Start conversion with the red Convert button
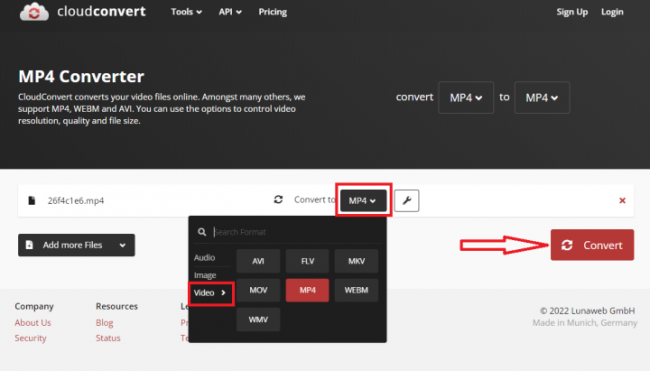 click(x=592, y=245)
